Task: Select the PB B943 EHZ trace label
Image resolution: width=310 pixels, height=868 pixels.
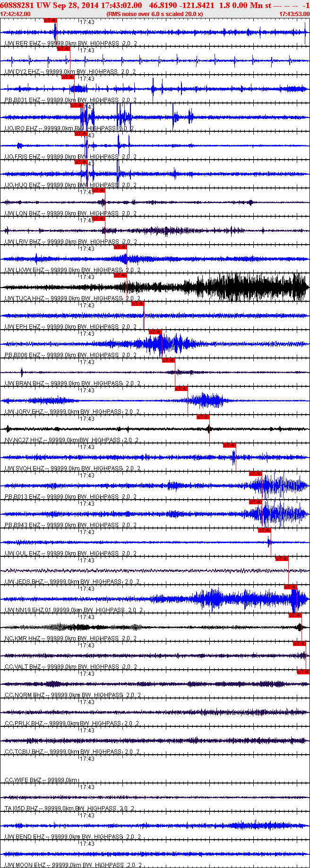Action: [x=70, y=525]
